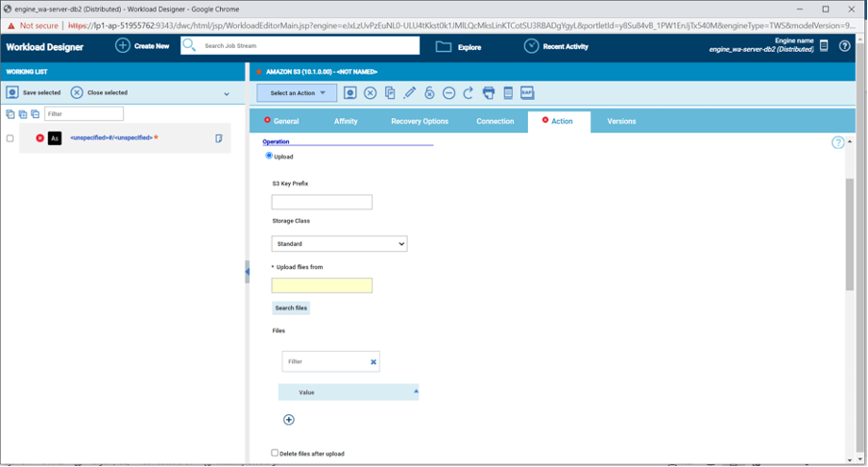Click the refresh arrow icon in toolbar
The image size is (868, 467).
pos(469,93)
